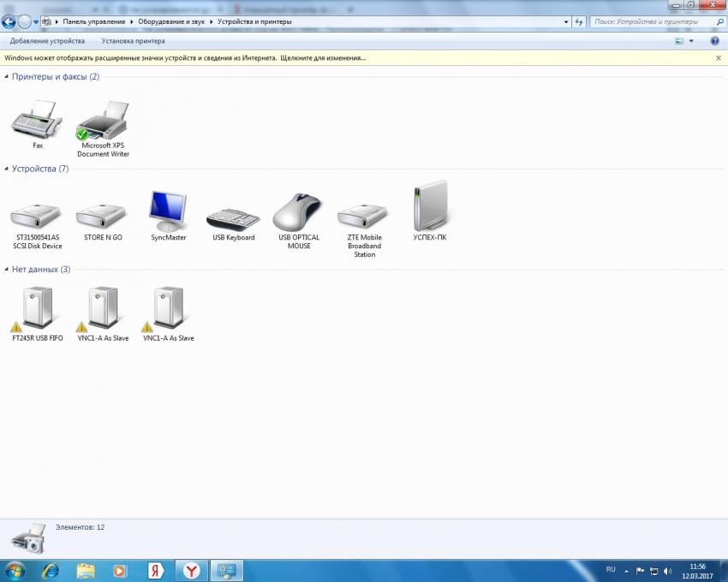The height and width of the screenshot is (582, 728).
Task: Click Добавление устройства in the toolbar
Action: (47, 41)
